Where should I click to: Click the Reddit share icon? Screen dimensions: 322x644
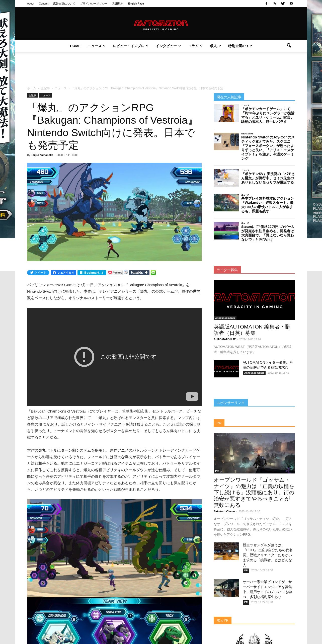tap(126, 272)
